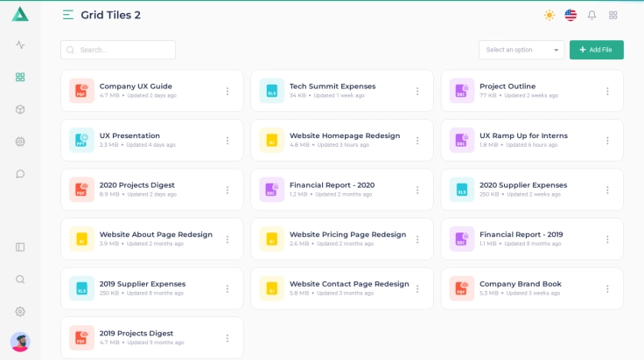
Task: Open the 'Select an option' dropdown
Action: point(521,50)
